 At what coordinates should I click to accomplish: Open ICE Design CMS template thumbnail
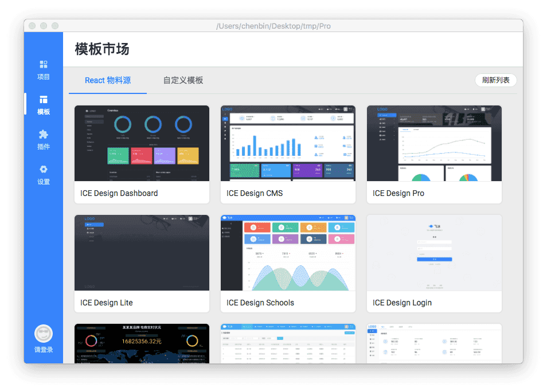point(288,143)
